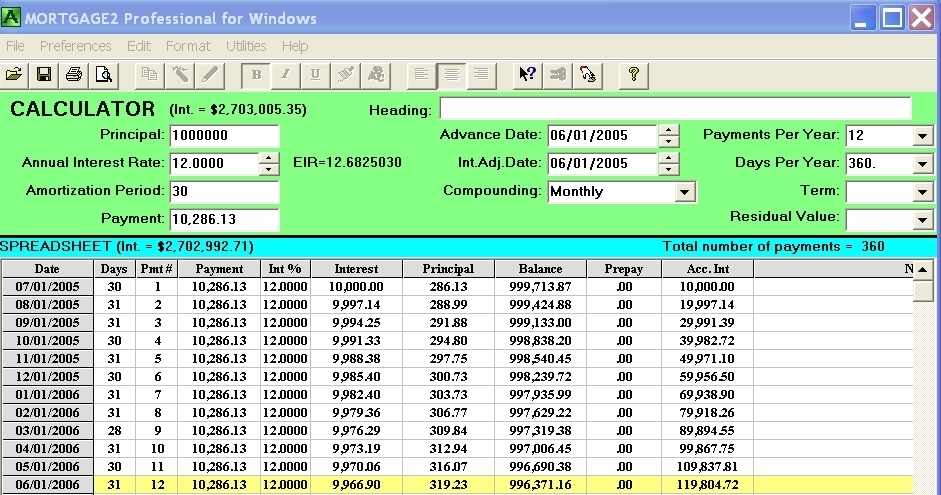Click the Balance column header
Image resolution: width=941 pixels, height=495 pixels.
540,269
